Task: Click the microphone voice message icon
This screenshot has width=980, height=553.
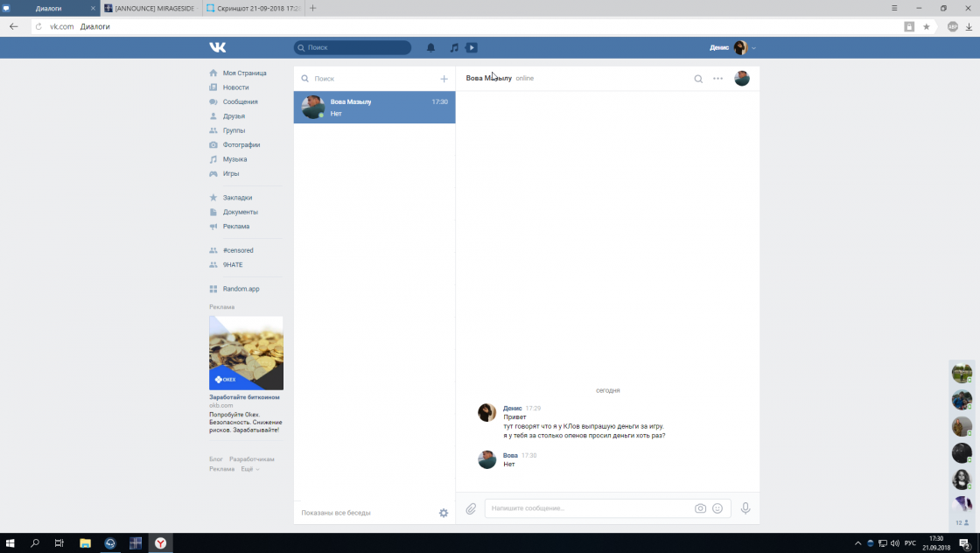Action: tap(745, 508)
